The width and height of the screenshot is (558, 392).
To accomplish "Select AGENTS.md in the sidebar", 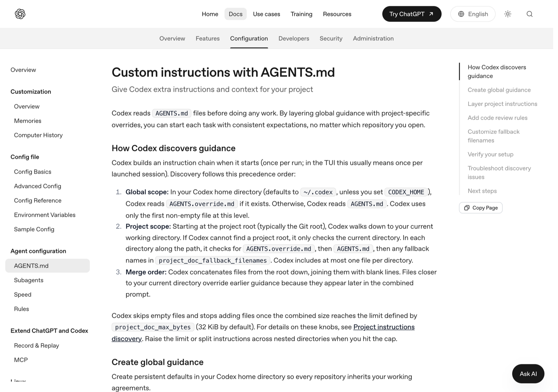I will 47,266.
